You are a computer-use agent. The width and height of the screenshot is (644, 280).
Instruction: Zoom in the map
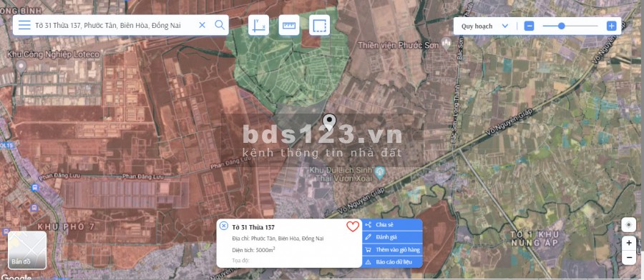point(629,243)
